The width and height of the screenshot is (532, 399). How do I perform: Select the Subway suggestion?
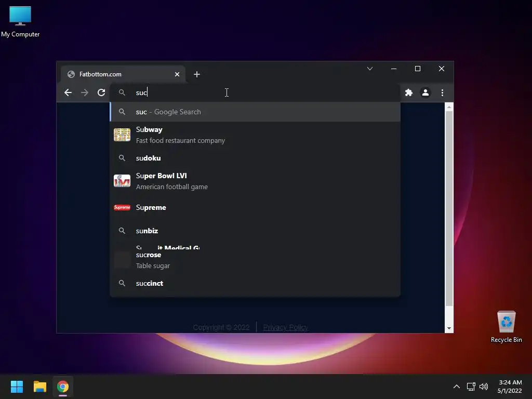coord(255,135)
